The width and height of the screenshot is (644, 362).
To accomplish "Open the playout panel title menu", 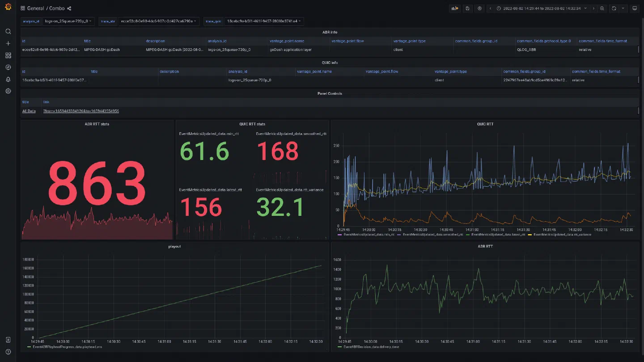I will (x=175, y=246).
